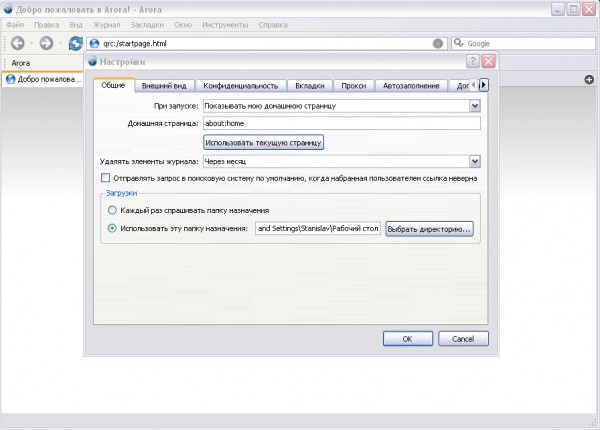Select Каждый раз спрашивать папку назначения
Image resolution: width=600 pixels, height=430 pixels.
[x=112, y=210]
